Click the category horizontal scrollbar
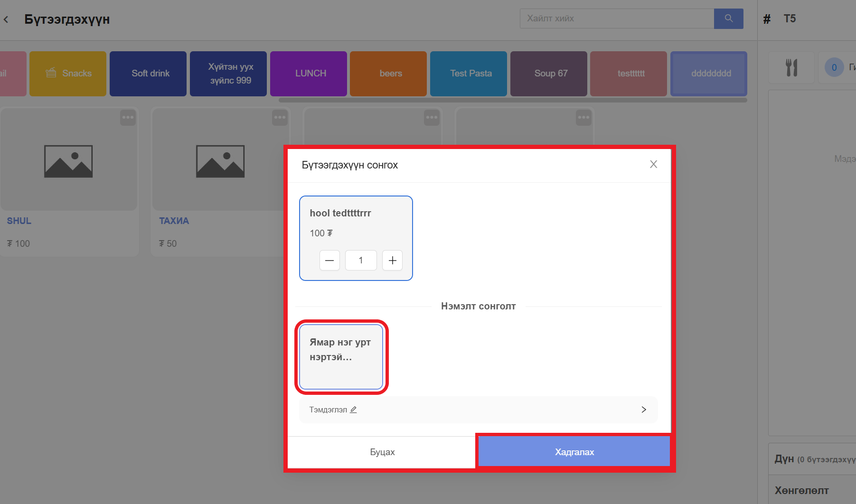This screenshot has width=856, height=504. click(x=513, y=100)
